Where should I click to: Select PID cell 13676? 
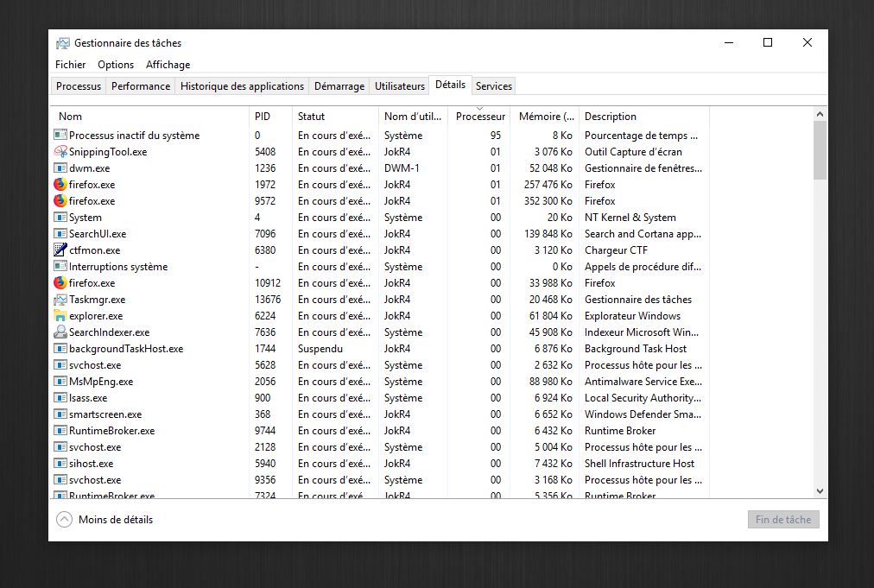coord(268,300)
